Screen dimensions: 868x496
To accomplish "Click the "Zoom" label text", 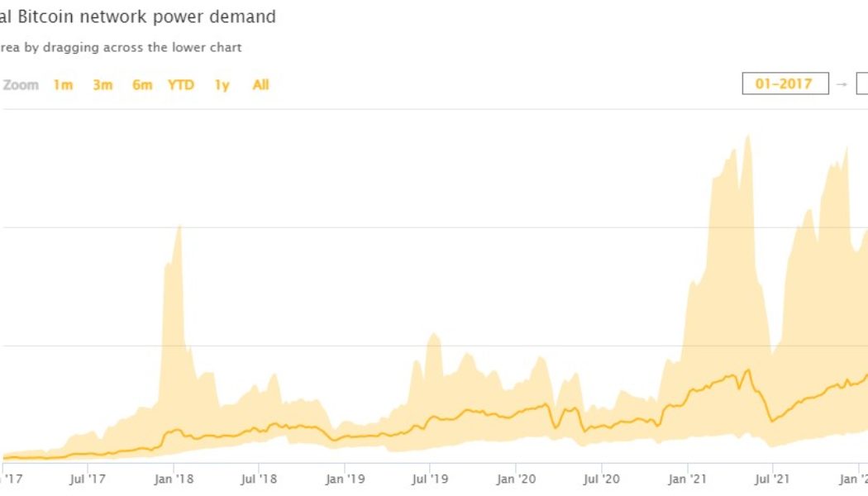I will coord(21,85).
